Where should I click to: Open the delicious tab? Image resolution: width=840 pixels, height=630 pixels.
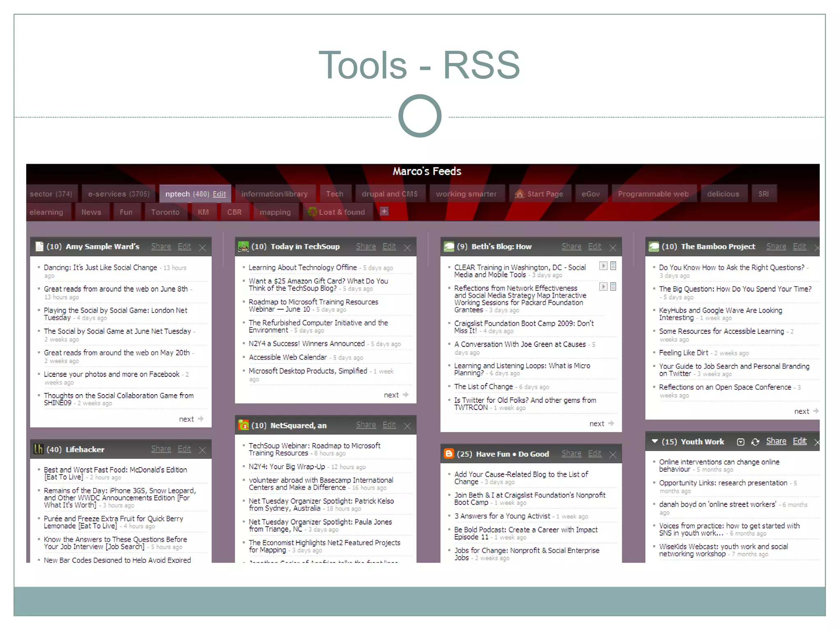[724, 194]
